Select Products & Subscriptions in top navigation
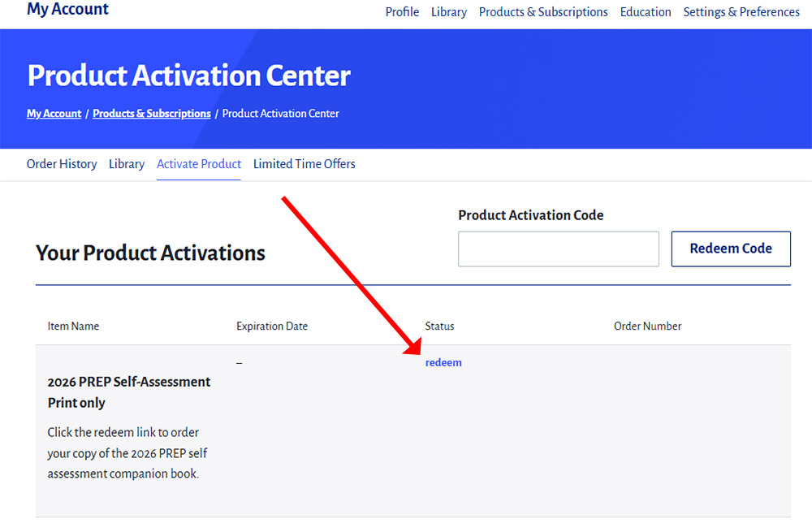 coord(543,12)
